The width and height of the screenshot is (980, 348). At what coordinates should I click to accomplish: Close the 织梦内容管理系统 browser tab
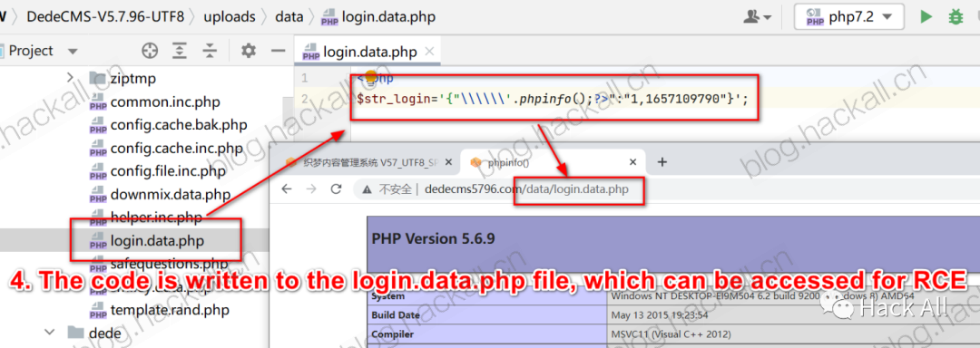pos(449,162)
